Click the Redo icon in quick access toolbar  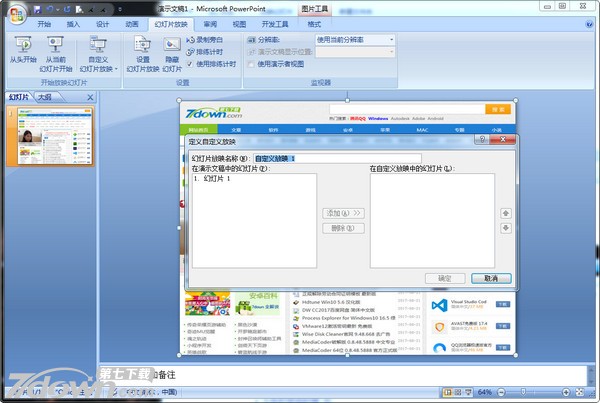coord(68,9)
